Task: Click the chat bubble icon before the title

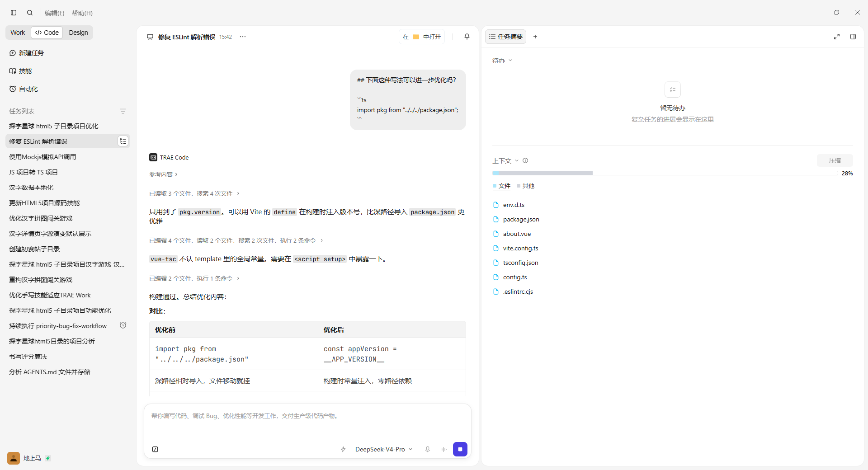Action: click(x=150, y=37)
